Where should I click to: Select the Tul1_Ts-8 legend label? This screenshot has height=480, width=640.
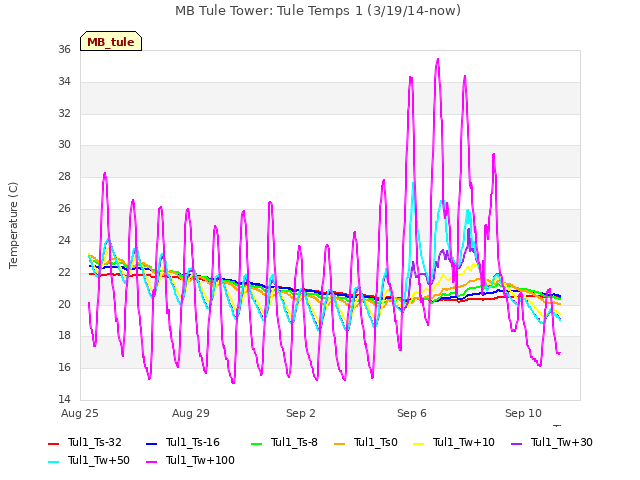tap(294, 442)
